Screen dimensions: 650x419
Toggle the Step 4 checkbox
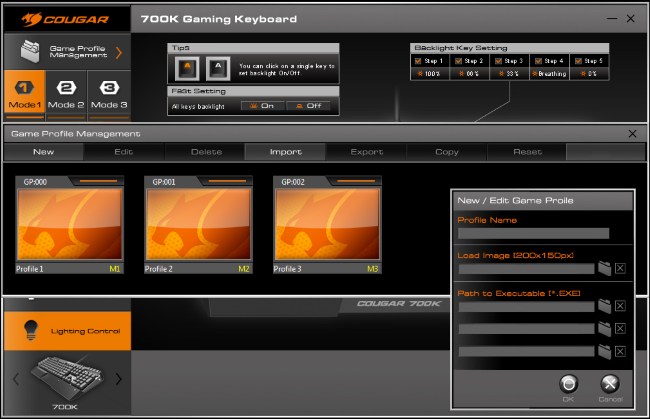tap(538, 61)
